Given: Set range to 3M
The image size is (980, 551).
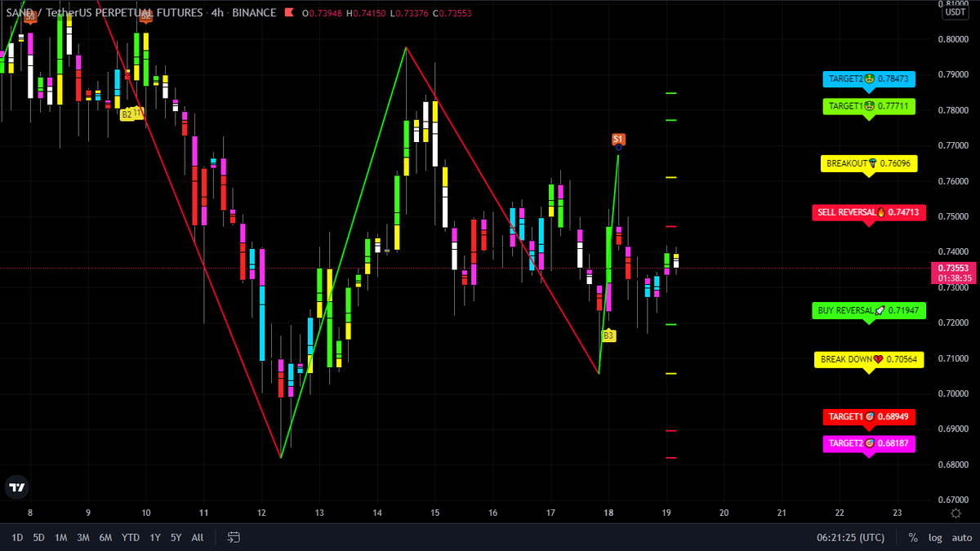Looking at the screenshot, I should 83,537.
